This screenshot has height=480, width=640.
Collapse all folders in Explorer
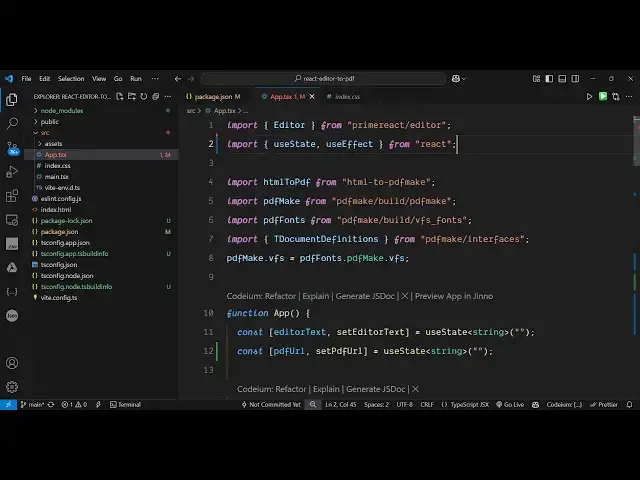(156, 97)
